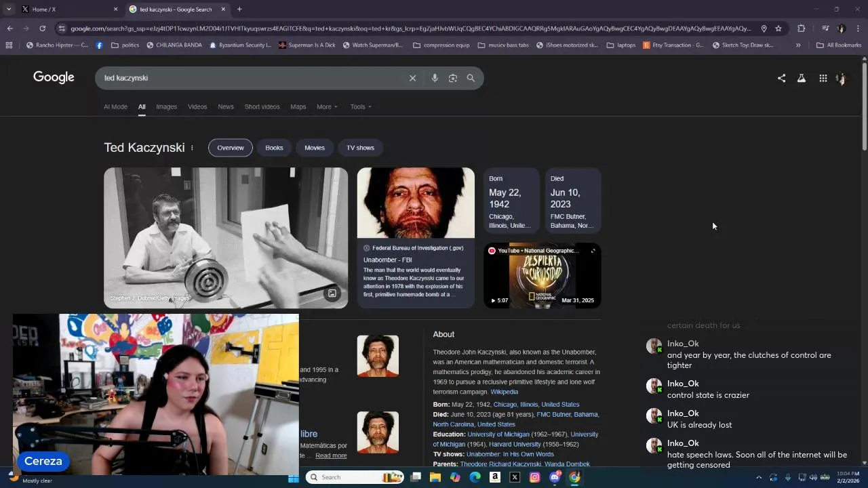Select the TV shows chip

point(361,148)
